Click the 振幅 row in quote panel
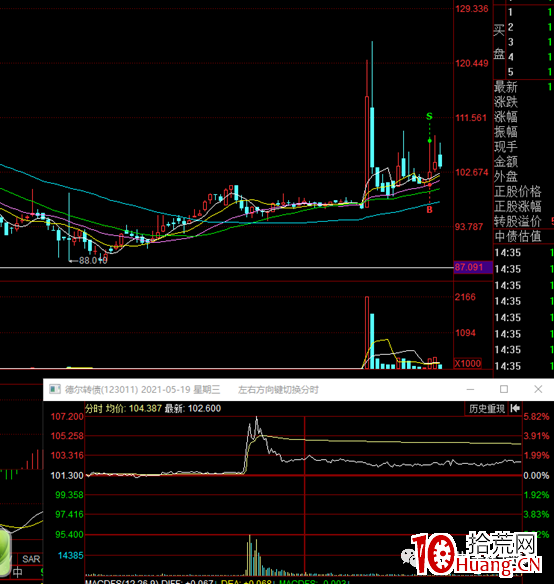554x584 pixels. pos(523,132)
